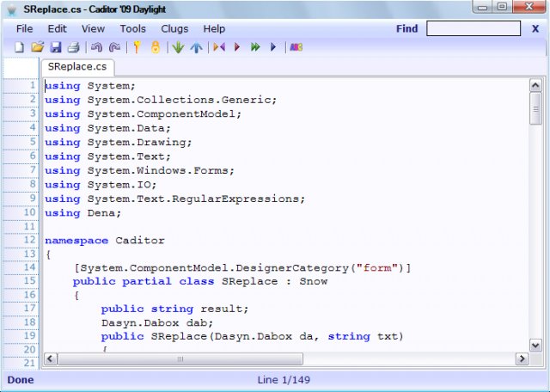Viewport: 550px width, 392px height.
Task: Click the vertical scrollbar up arrow
Action: pyautogui.click(x=535, y=85)
